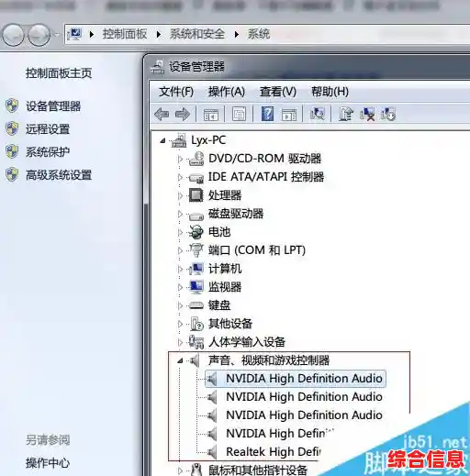This screenshot has height=476, width=470.
Task: Click the dropdown arrow after 系统和安全 in breadcrumb
Action: click(237, 34)
